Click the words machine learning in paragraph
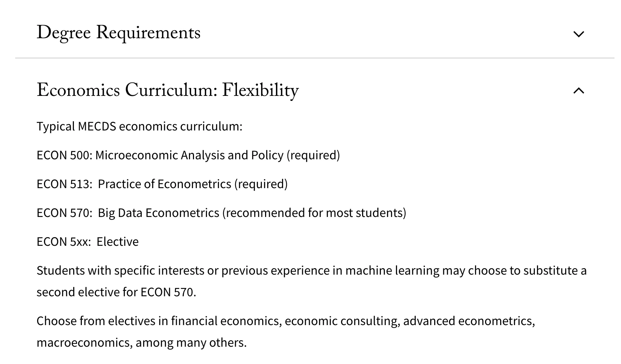 392,271
